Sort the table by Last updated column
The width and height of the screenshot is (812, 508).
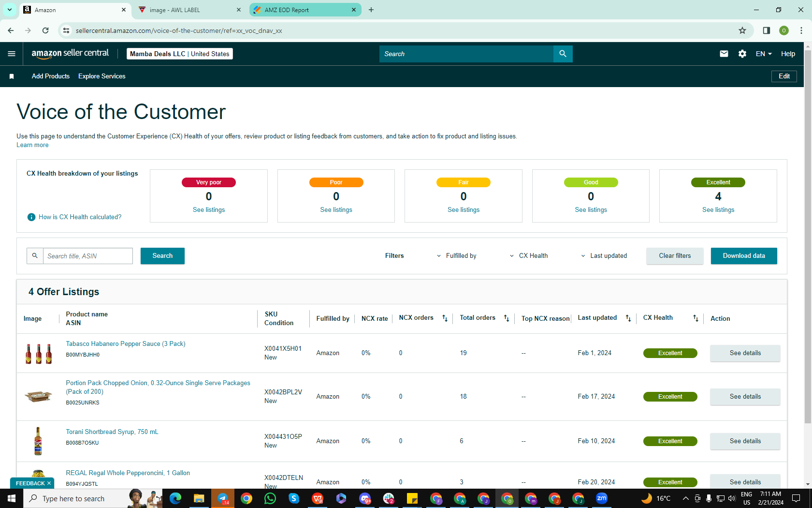[628, 318]
